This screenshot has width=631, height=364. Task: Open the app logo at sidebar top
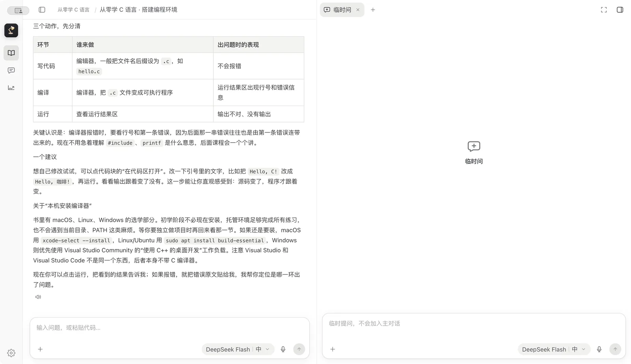11,30
